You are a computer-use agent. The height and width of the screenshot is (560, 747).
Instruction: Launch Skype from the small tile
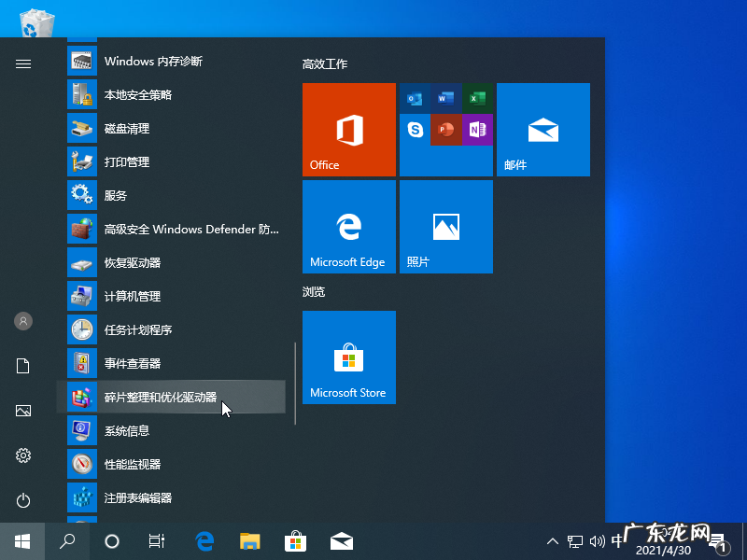[x=414, y=130]
